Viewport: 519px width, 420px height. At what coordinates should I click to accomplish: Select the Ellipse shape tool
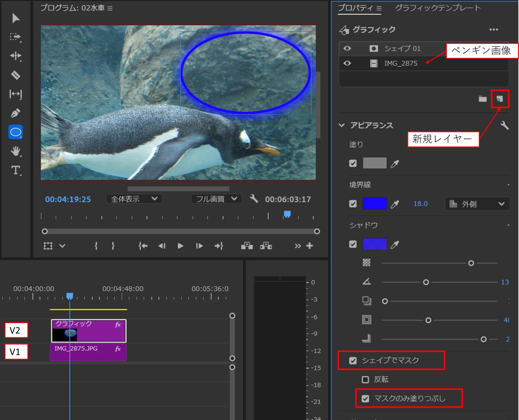pos(16,132)
